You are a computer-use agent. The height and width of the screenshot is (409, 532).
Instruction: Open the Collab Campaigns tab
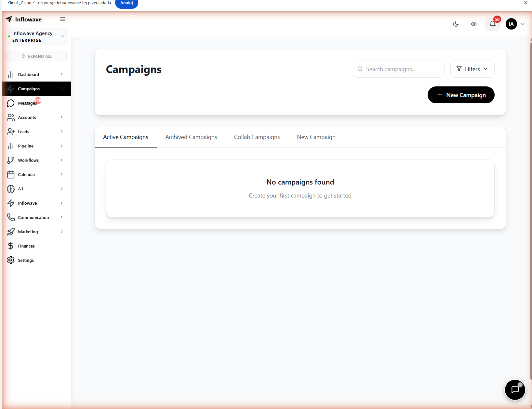(257, 137)
